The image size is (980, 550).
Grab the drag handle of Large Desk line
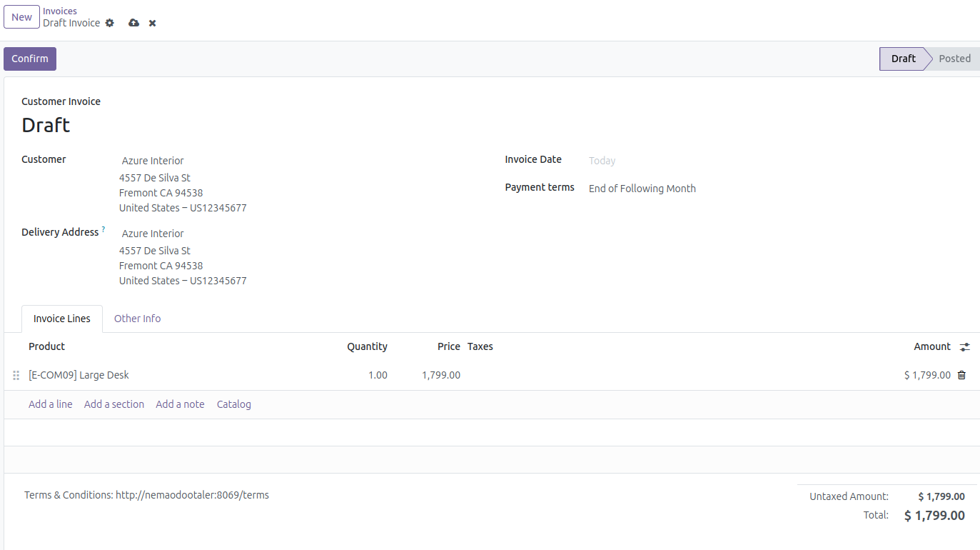(x=16, y=375)
